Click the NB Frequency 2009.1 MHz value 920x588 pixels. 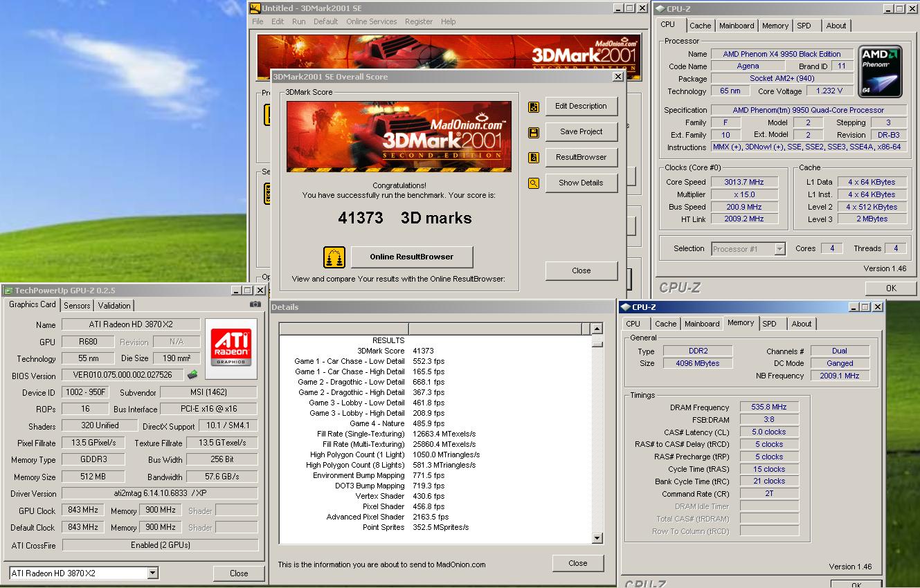pyautogui.click(x=840, y=376)
